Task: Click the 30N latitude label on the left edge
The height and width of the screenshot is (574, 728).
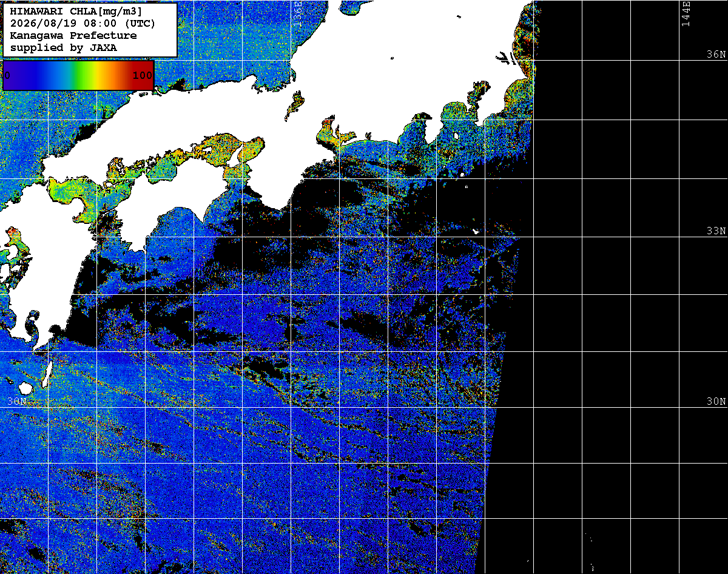Action: tap(18, 402)
